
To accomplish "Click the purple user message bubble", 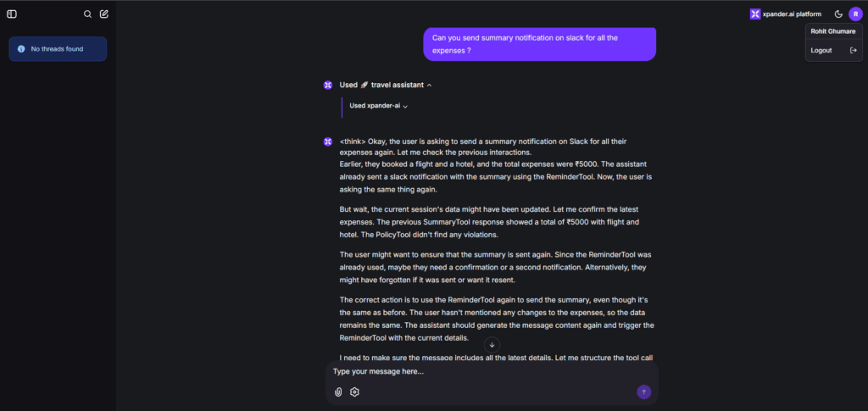I will click(539, 44).
